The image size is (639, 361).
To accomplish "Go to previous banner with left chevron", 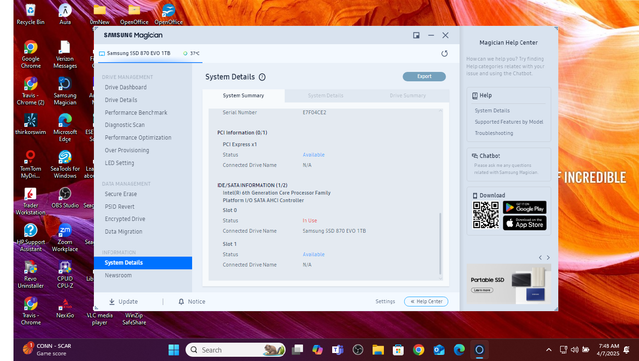I will 540,258.
